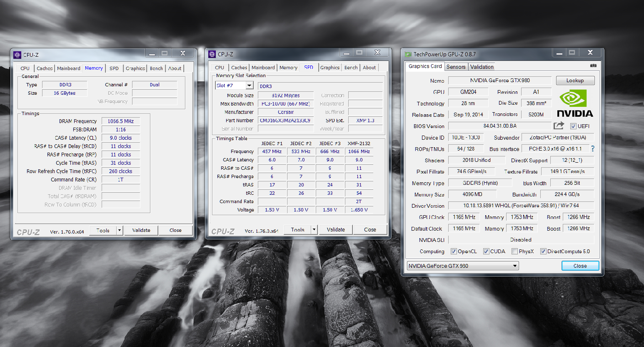
Task: Open Graphics tab in left CPU-Z window
Action: click(135, 68)
